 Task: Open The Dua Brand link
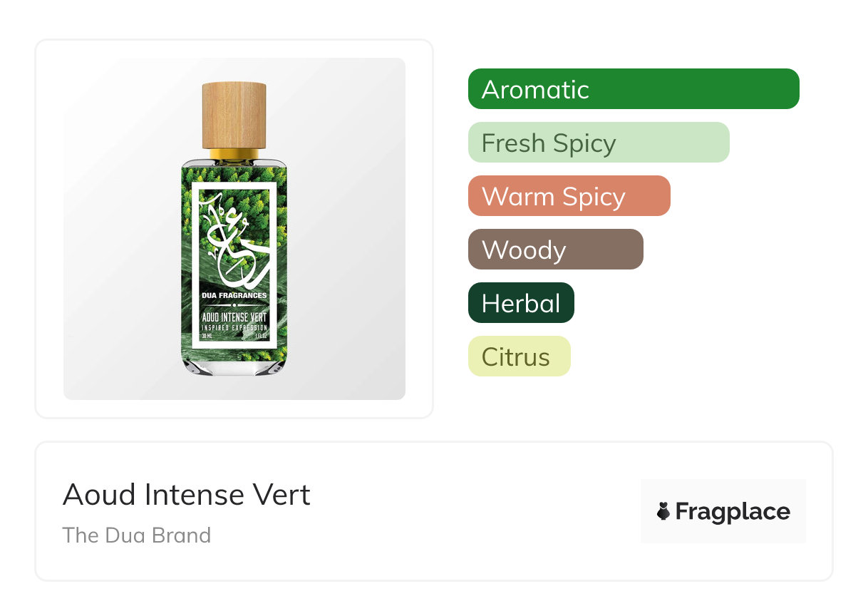click(137, 535)
